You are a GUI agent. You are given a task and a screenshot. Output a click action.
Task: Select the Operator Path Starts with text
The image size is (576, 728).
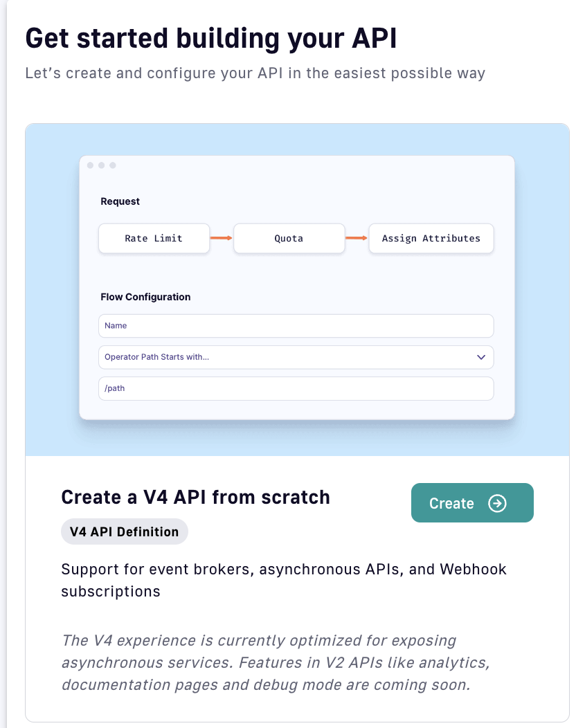click(156, 357)
